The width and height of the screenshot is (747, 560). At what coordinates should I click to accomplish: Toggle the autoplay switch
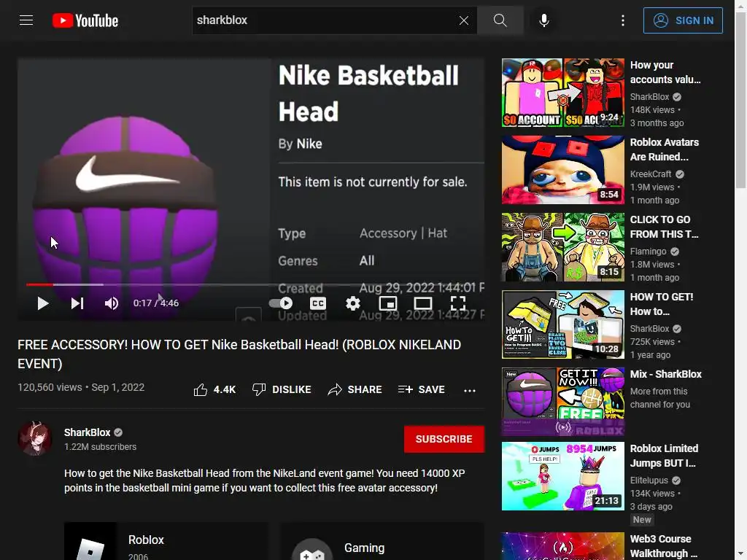pos(281,303)
